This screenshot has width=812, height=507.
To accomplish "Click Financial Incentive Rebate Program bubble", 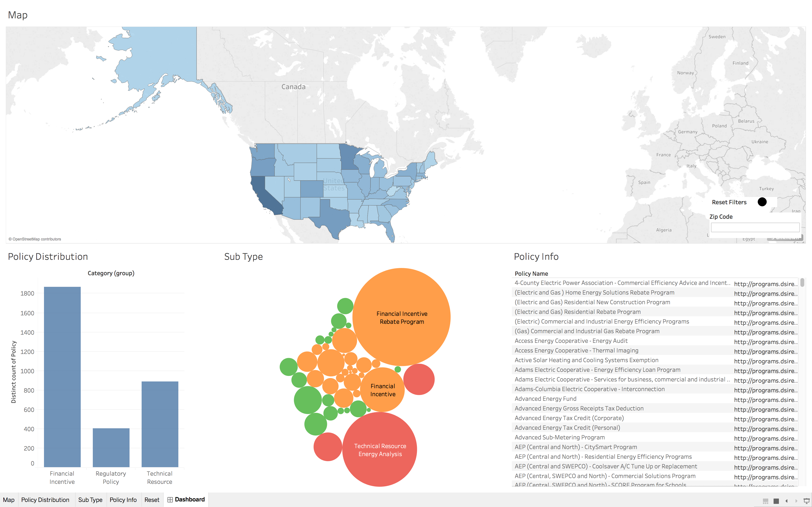I will [402, 317].
